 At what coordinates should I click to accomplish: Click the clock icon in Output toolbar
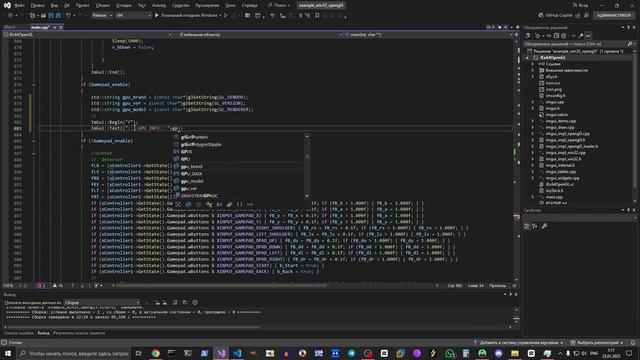[195, 302]
